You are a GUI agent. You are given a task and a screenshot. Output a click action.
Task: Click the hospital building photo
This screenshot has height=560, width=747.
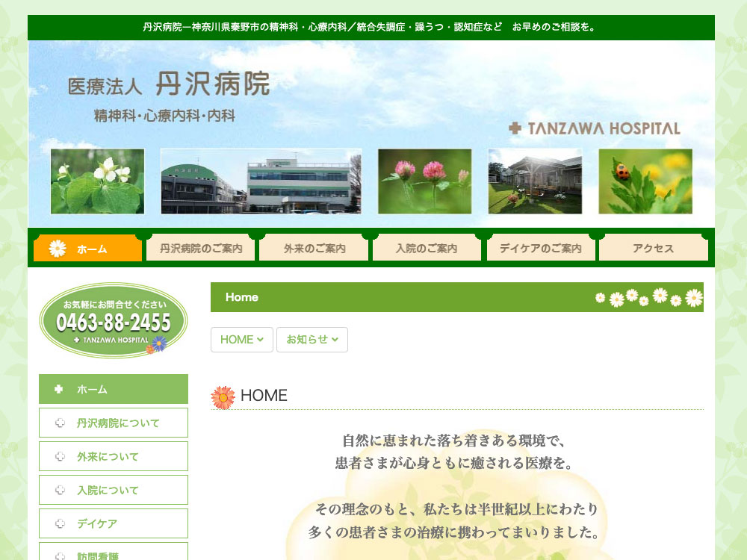261,181
